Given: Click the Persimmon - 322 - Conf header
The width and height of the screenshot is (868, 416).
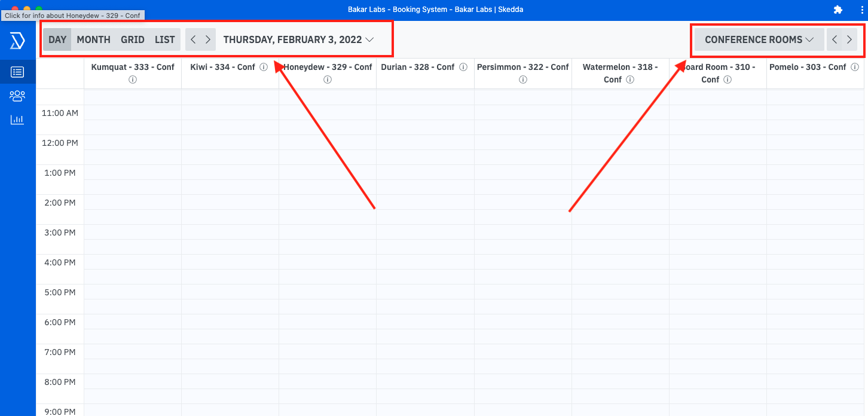Looking at the screenshot, I should (523, 67).
